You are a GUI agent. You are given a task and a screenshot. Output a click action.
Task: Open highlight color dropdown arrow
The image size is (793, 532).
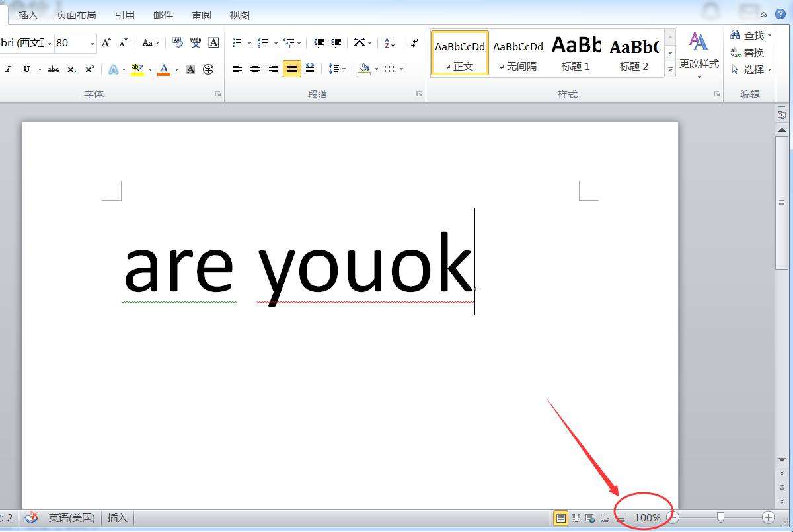pyautogui.click(x=150, y=69)
